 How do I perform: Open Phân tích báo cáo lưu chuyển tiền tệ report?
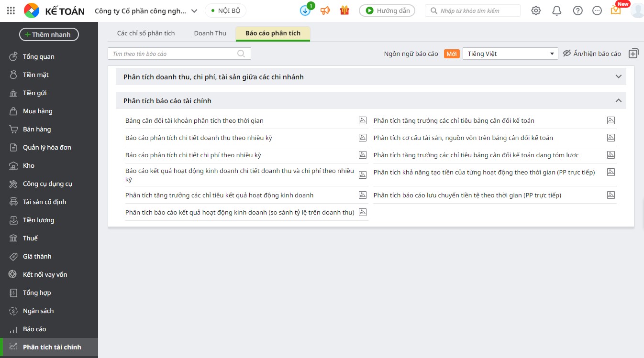tap(467, 195)
